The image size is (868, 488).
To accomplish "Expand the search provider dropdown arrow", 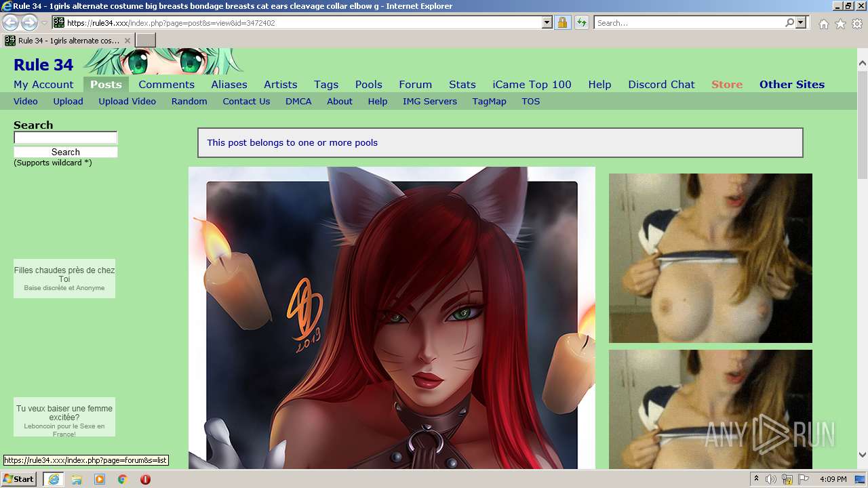I will coord(801,22).
